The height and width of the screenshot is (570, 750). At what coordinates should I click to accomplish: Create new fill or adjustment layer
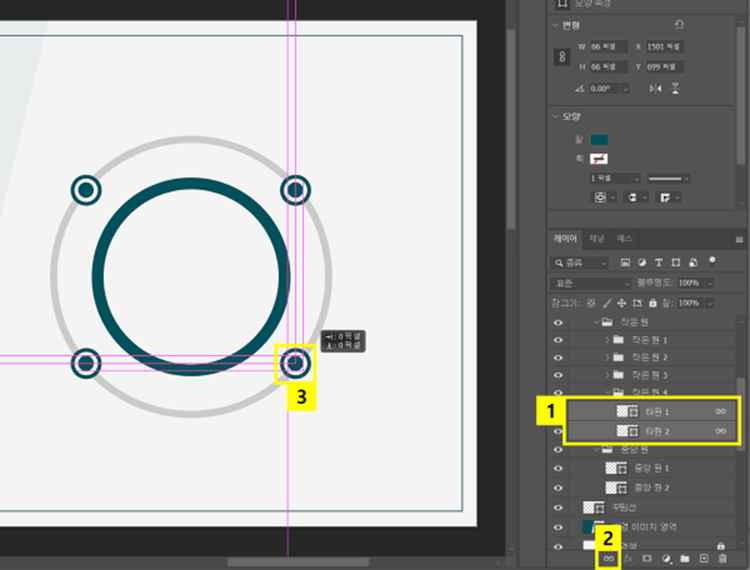[666, 558]
